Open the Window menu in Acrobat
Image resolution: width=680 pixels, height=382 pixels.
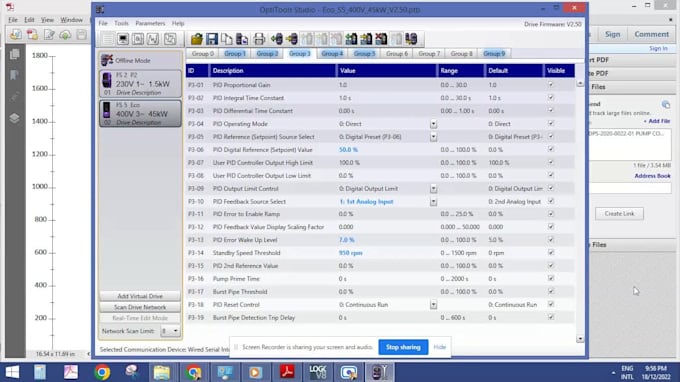(71, 20)
